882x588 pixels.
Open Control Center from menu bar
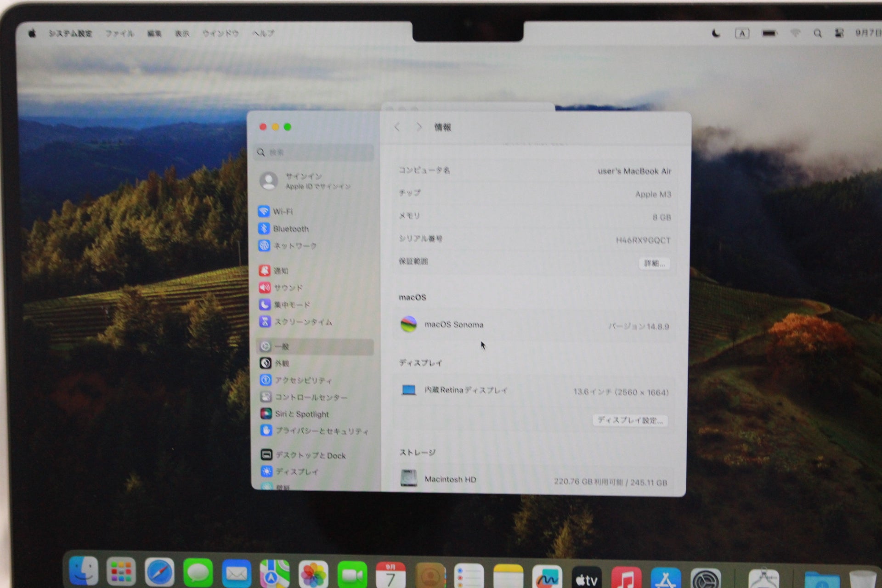click(x=839, y=33)
